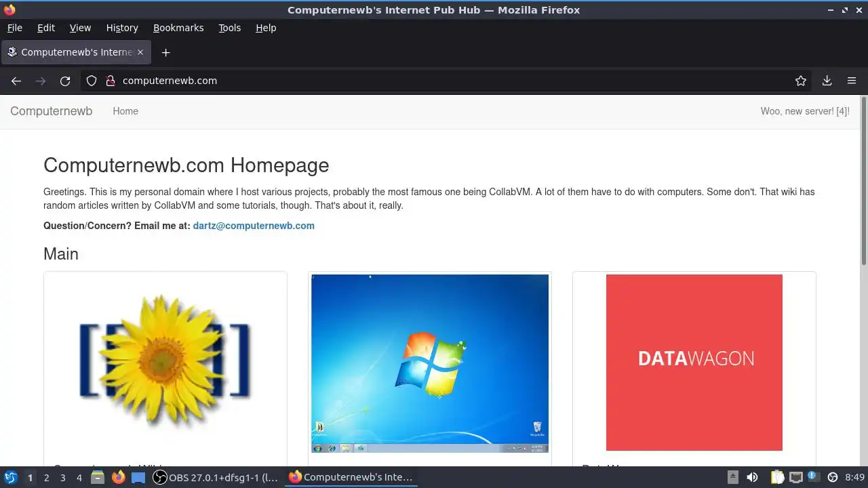Launch Firefox from panel quicklaunch

click(119, 477)
